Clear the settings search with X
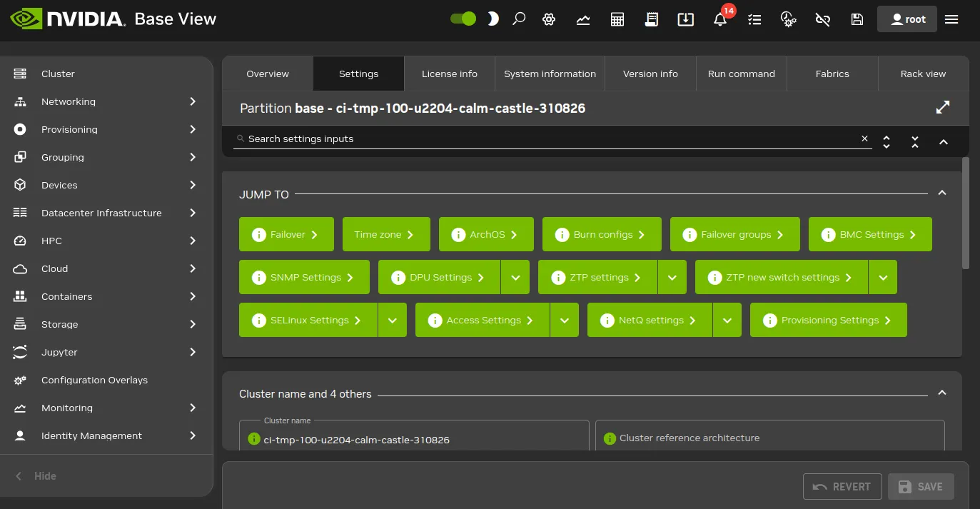980x509 pixels. pos(865,138)
